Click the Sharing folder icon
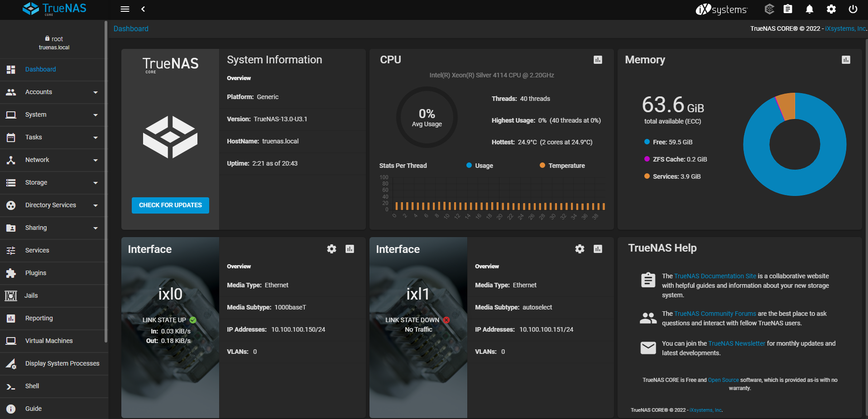 coord(11,228)
